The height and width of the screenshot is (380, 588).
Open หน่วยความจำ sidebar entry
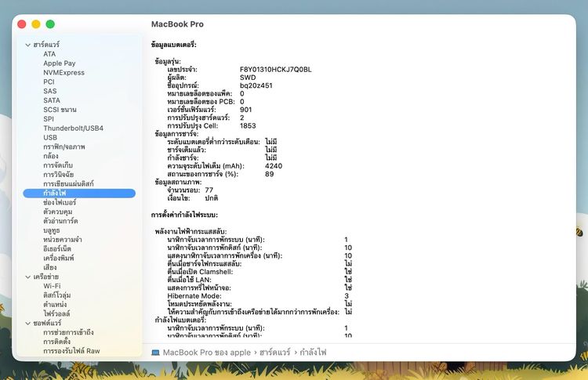[x=62, y=240]
